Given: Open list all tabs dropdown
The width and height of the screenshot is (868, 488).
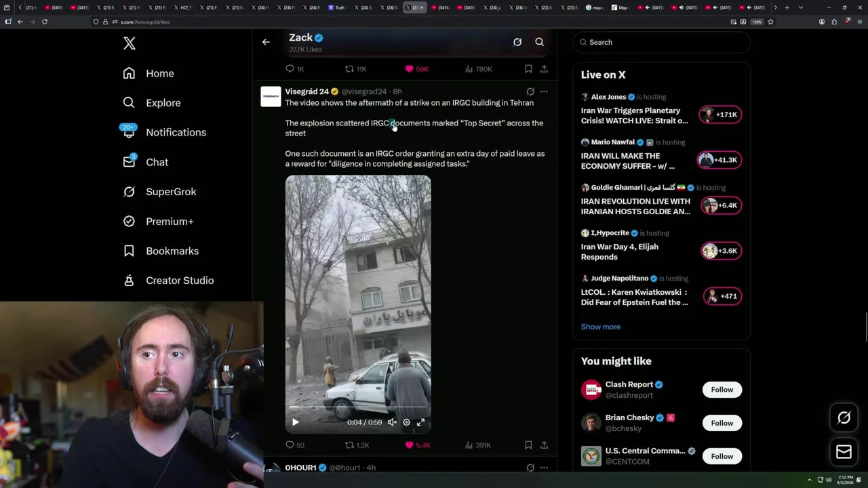Looking at the screenshot, I should pyautogui.click(x=800, y=7).
